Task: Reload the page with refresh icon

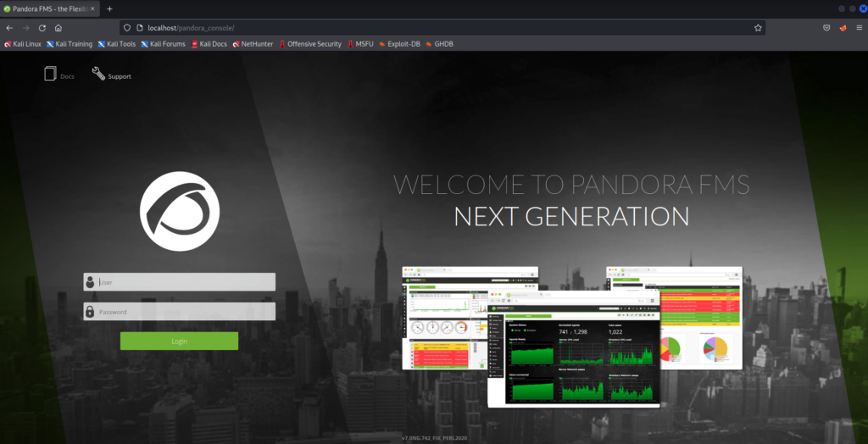Action: click(42, 28)
